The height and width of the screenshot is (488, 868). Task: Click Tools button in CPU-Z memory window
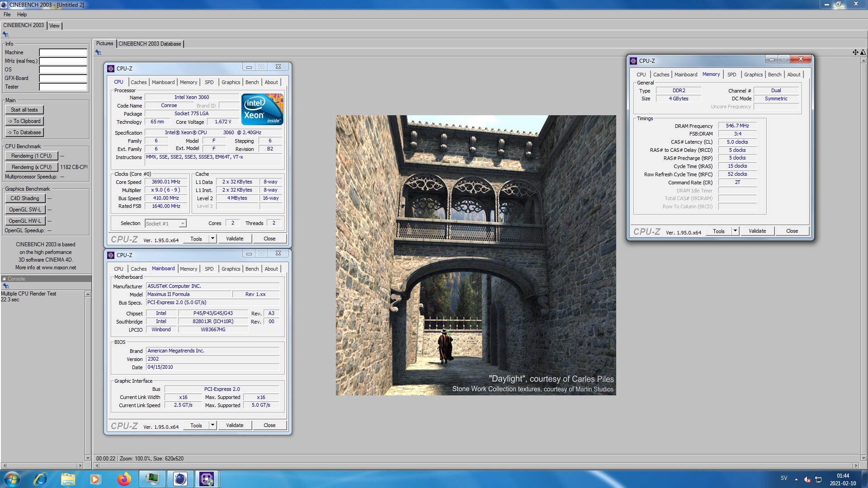(x=719, y=231)
